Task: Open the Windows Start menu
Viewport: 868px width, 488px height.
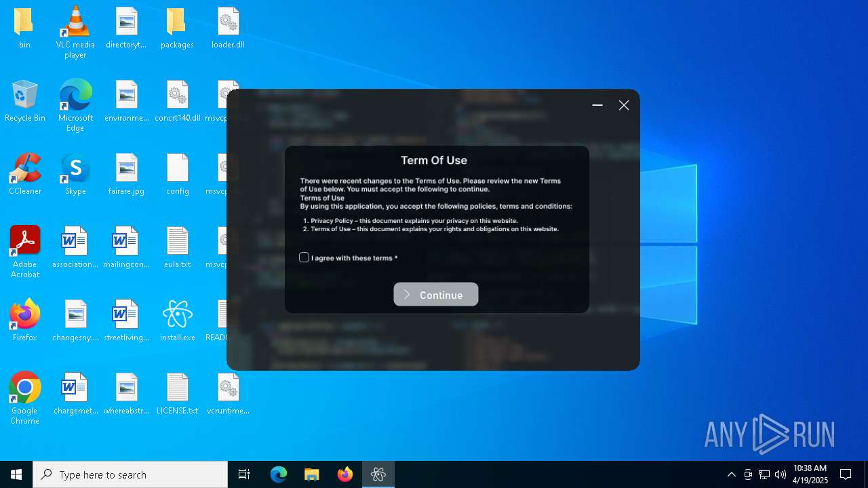Action: pyautogui.click(x=16, y=474)
